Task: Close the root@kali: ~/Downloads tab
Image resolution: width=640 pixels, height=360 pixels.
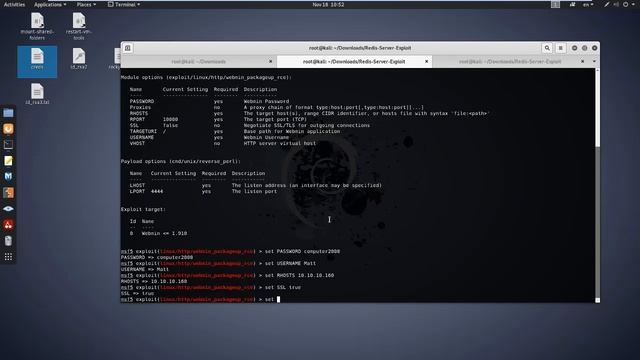Action: click(271, 62)
